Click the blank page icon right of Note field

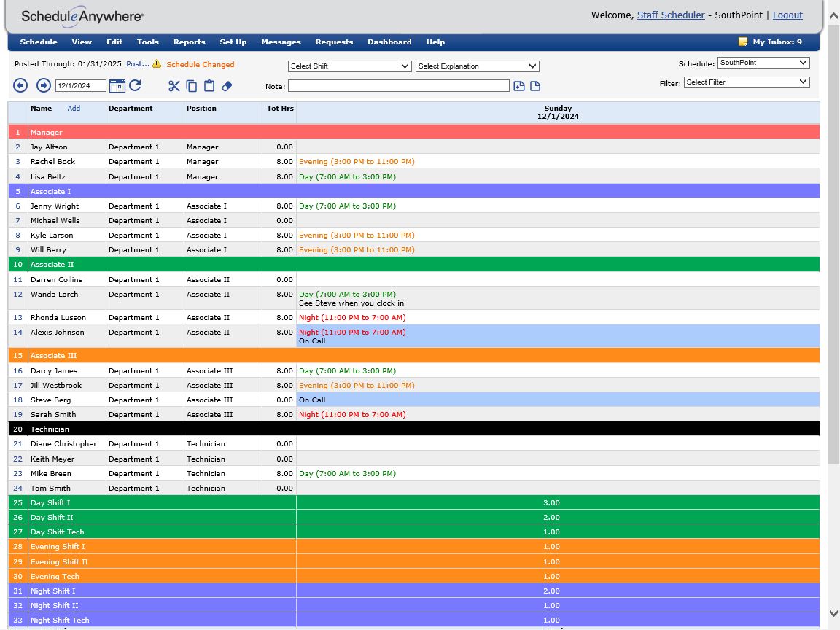point(534,85)
